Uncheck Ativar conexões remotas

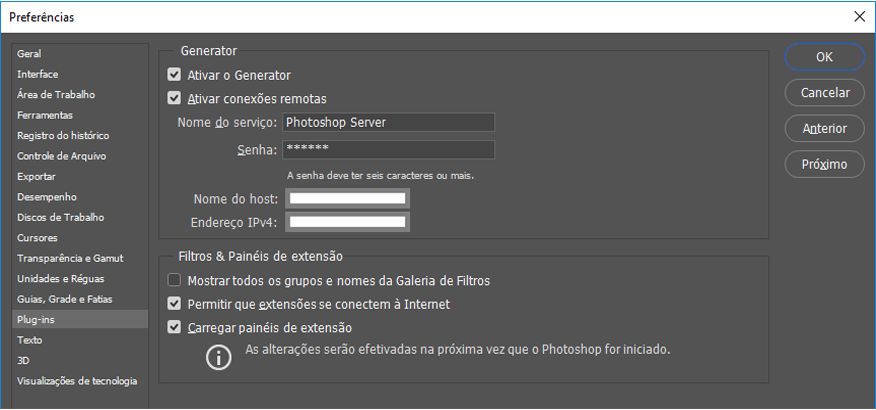click(174, 98)
